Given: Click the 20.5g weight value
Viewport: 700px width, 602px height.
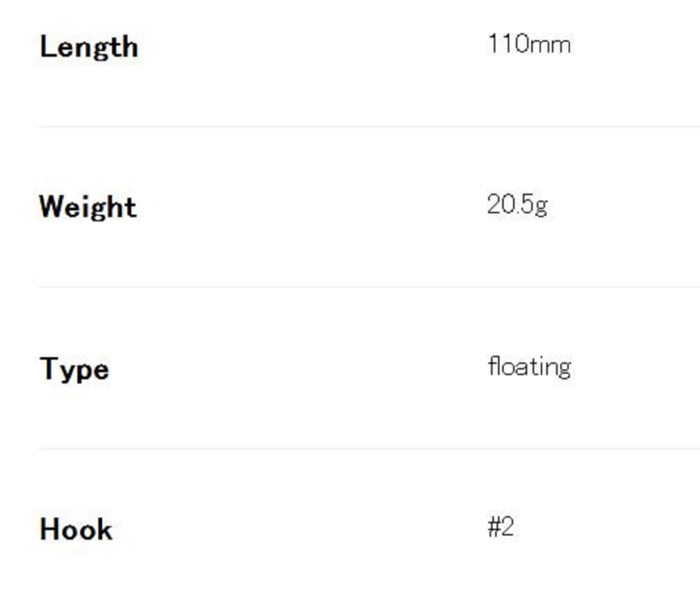Looking at the screenshot, I should point(517,205).
